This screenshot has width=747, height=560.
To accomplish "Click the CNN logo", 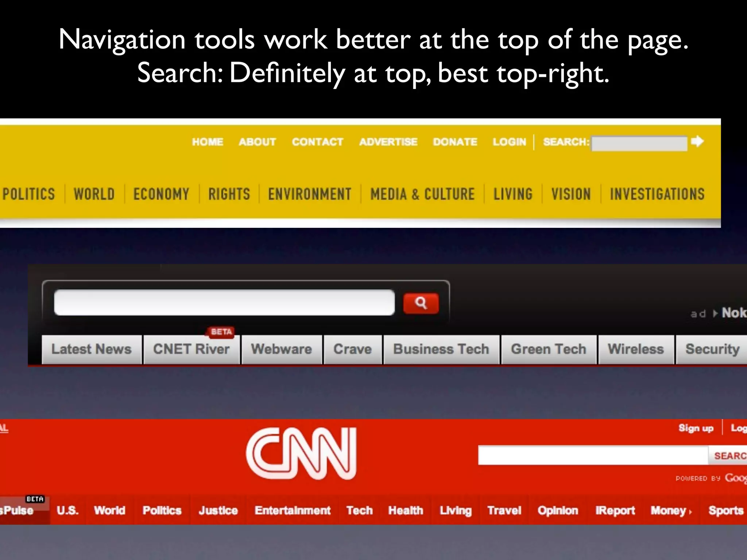I will click(x=301, y=454).
